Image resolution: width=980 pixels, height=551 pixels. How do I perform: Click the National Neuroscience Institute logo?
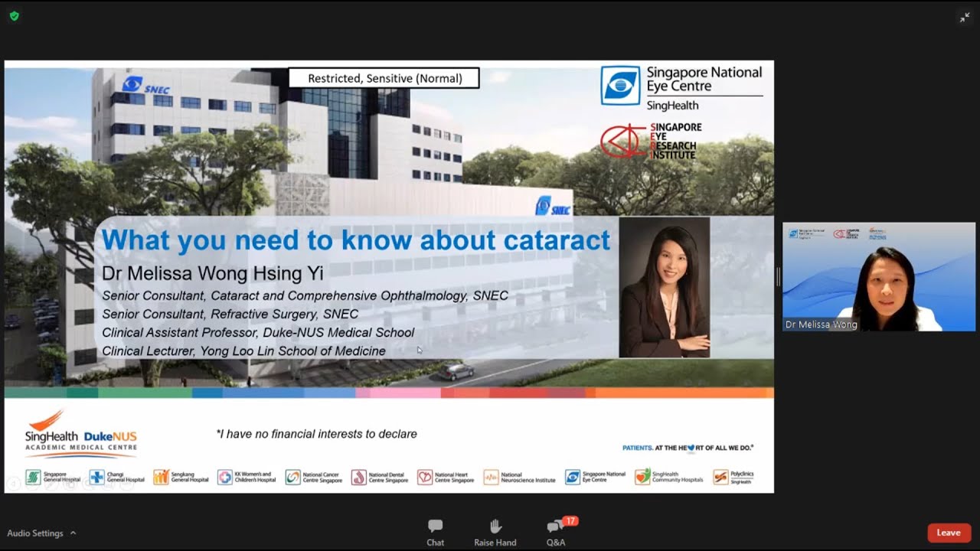pos(519,478)
